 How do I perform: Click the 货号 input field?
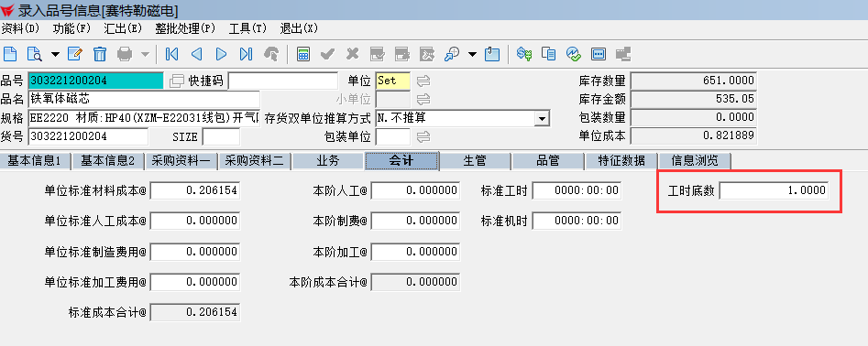[x=89, y=136]
